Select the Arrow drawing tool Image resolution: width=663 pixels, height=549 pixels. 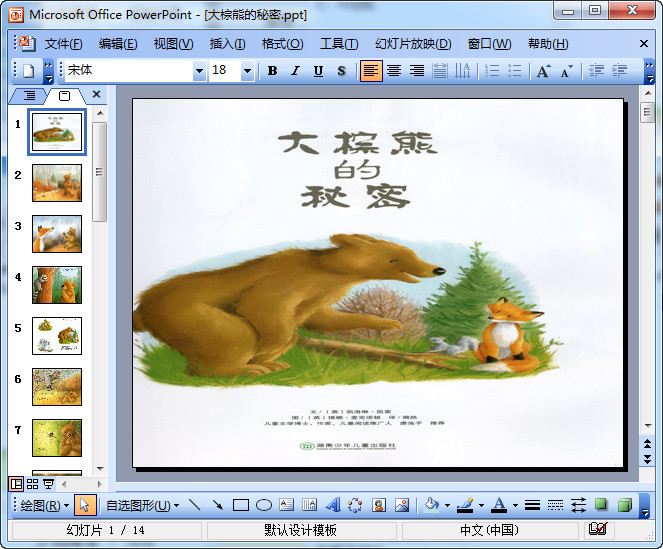(x=218, y=505)
